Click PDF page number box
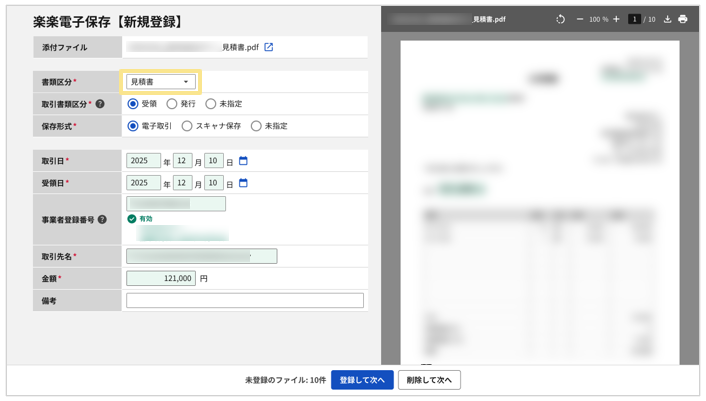 click(634, 19)
